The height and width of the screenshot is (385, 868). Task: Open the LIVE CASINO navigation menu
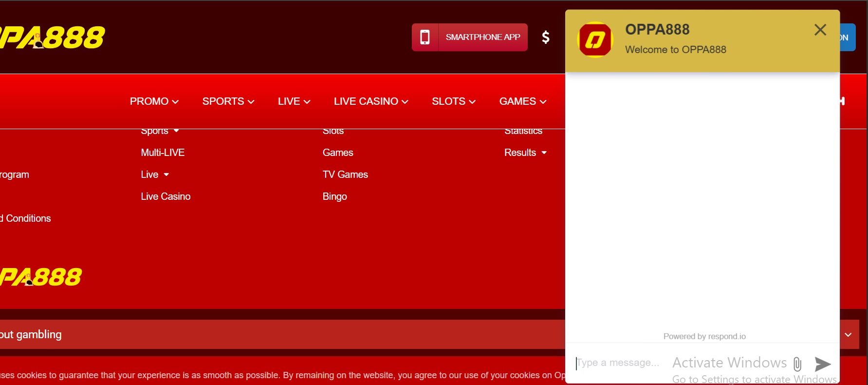[371, 101]
